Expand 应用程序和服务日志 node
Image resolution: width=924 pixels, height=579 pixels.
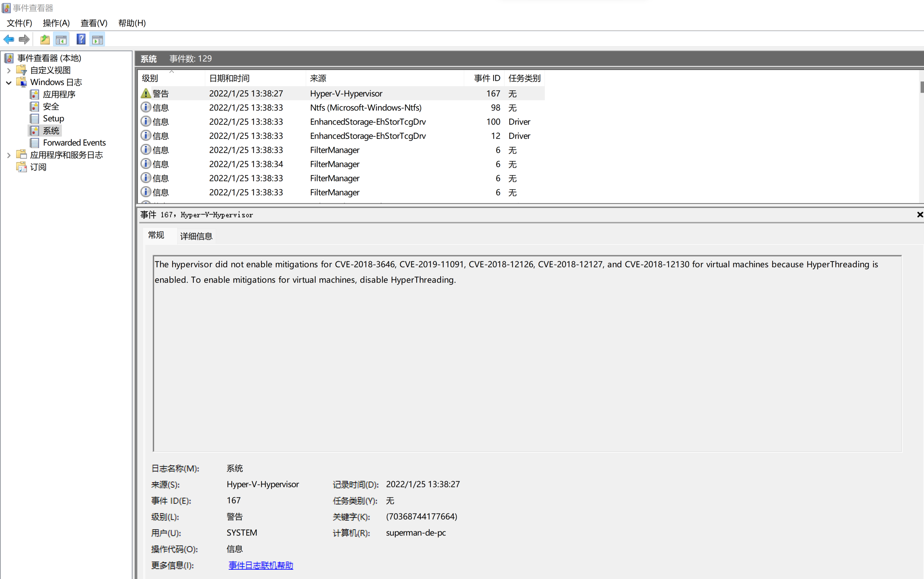[x=9, y=155]
